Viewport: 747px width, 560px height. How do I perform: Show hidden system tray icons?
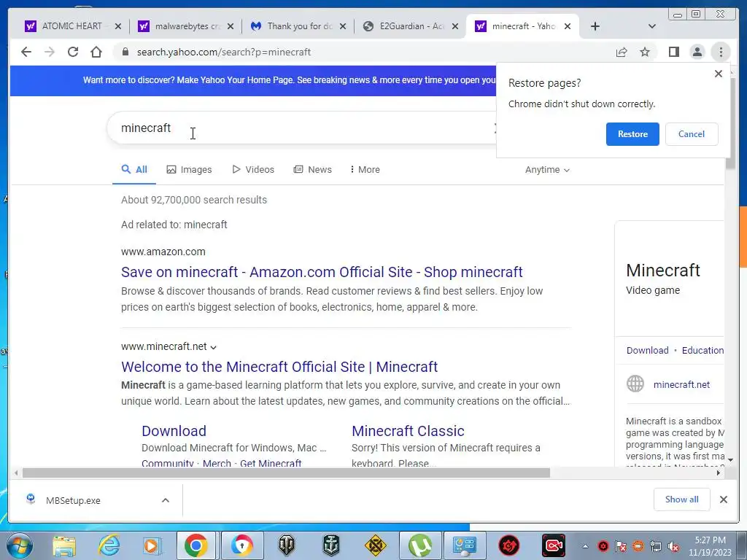tap(585, 546)
